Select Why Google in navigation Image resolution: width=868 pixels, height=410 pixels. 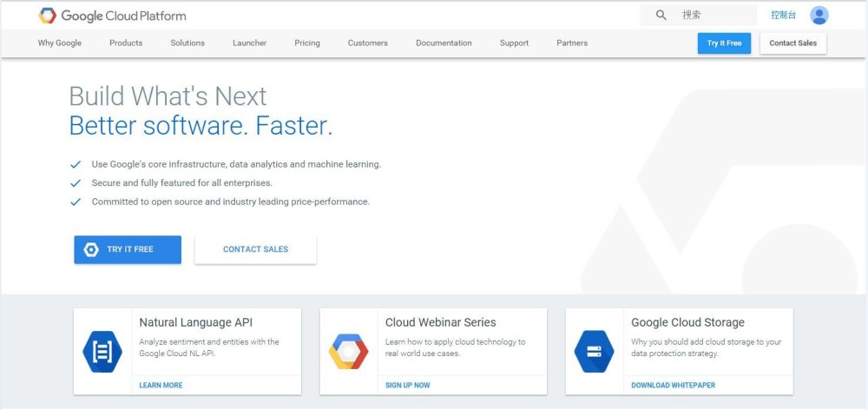(x=60, y=43)
